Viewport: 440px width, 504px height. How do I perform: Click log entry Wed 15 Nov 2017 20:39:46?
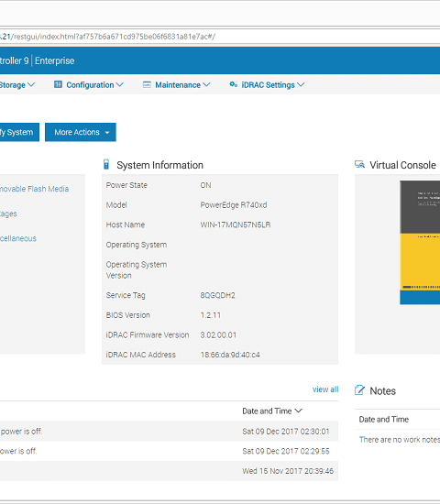pyautogui.click(x=288, y=471)
